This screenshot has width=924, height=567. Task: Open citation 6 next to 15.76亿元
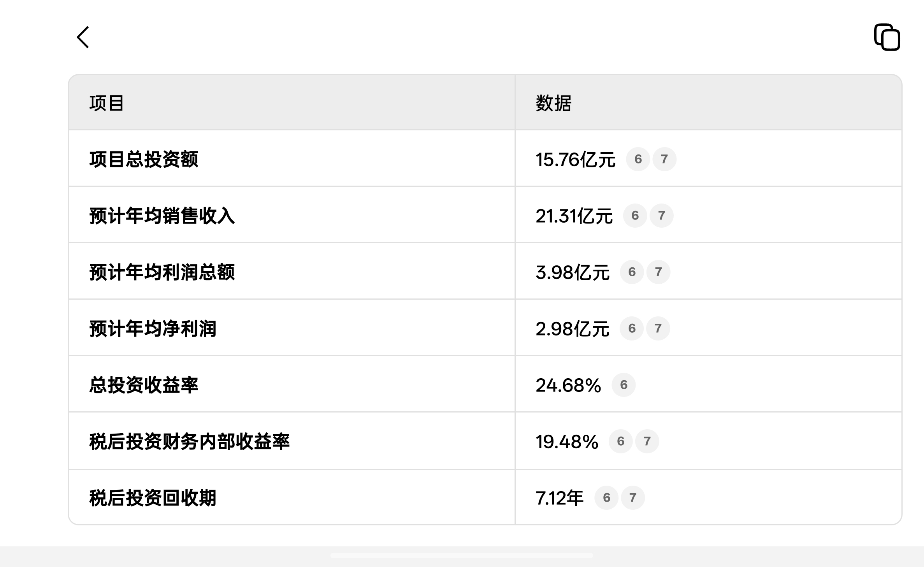(638, 159)
